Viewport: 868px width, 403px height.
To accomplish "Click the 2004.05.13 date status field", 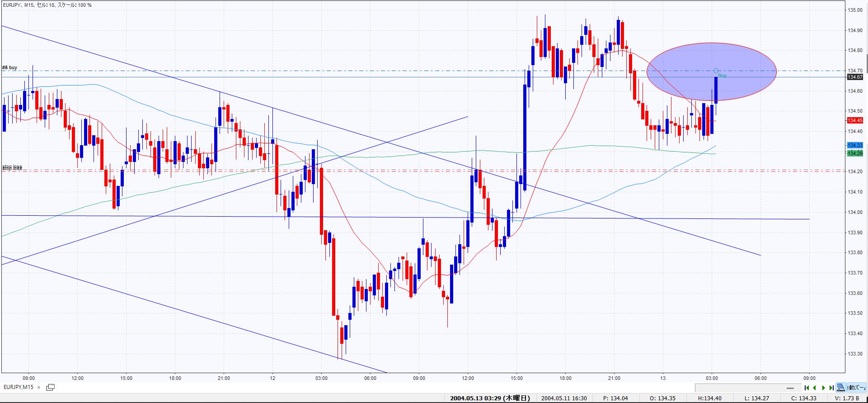I will point(490,398).
